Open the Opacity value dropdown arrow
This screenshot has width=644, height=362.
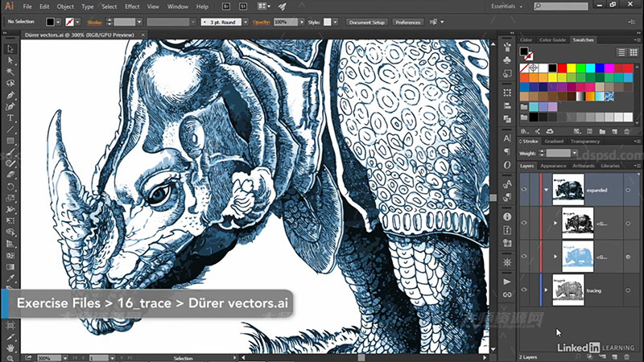pyautogui.click(x=302, y=23)
